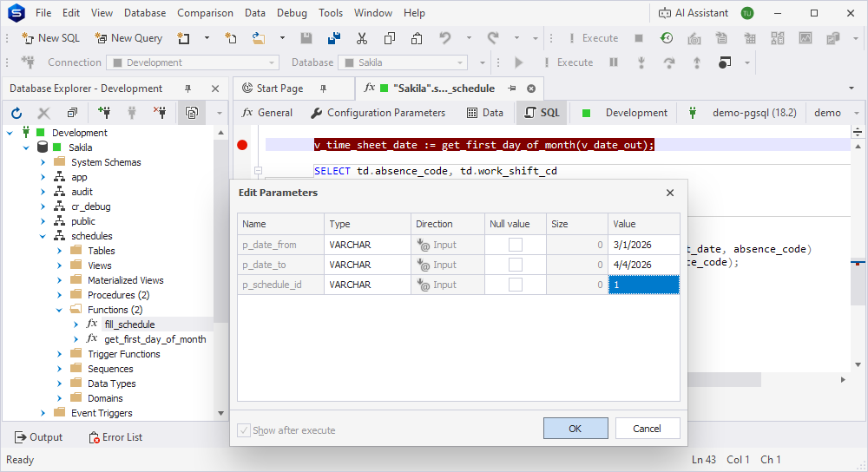
Task: Open the Database menu
Action: tap(145, 13)
